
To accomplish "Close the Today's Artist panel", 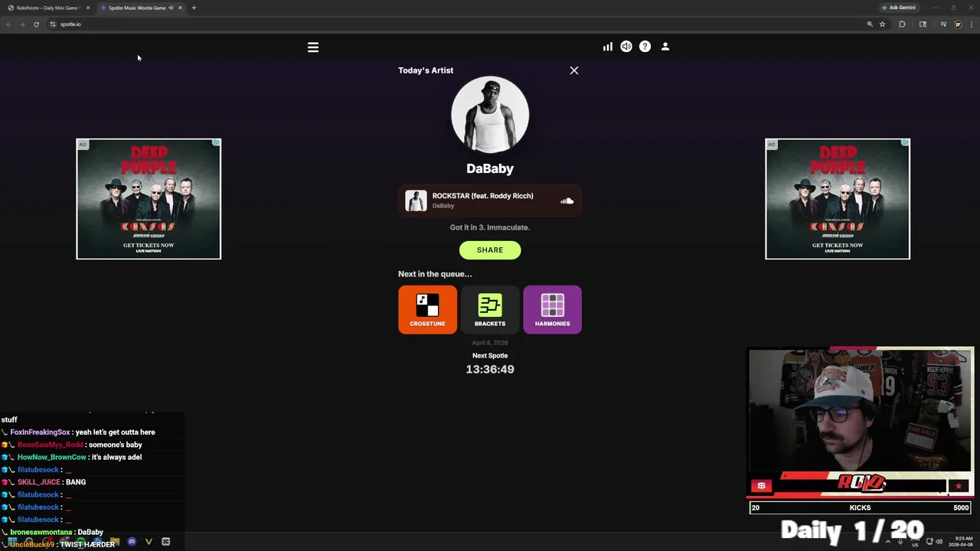I will pyautogui.click(x=574, y=70).
